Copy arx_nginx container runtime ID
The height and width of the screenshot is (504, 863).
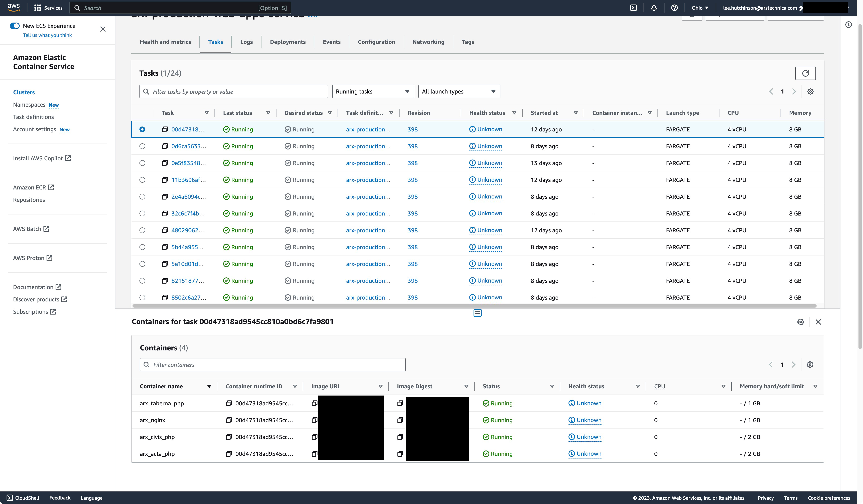[x=229, y=420]
